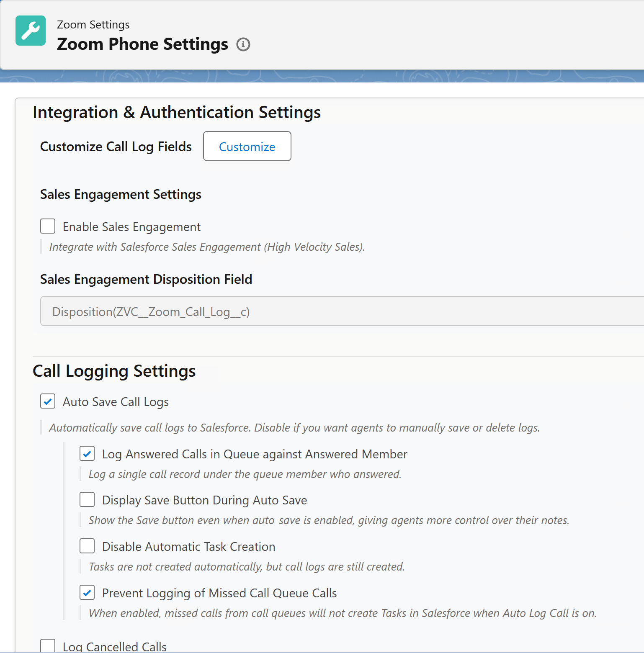
Task: Tick the Log Cancelled Calls checkbox
Action: click(x=48, y=645)
